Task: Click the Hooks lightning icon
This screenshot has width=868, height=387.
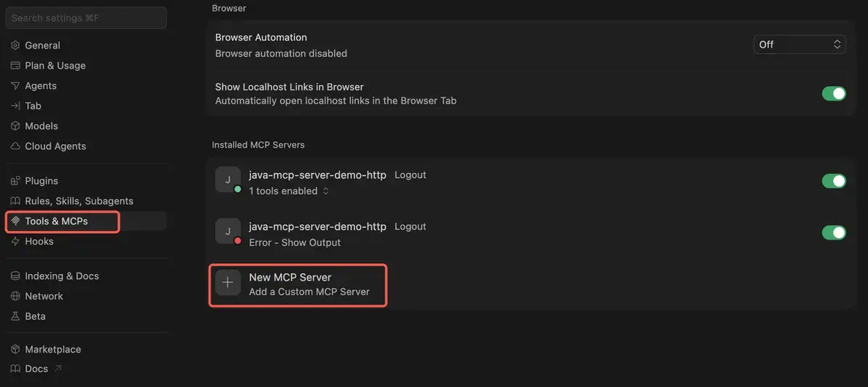Action: point(15,242)
